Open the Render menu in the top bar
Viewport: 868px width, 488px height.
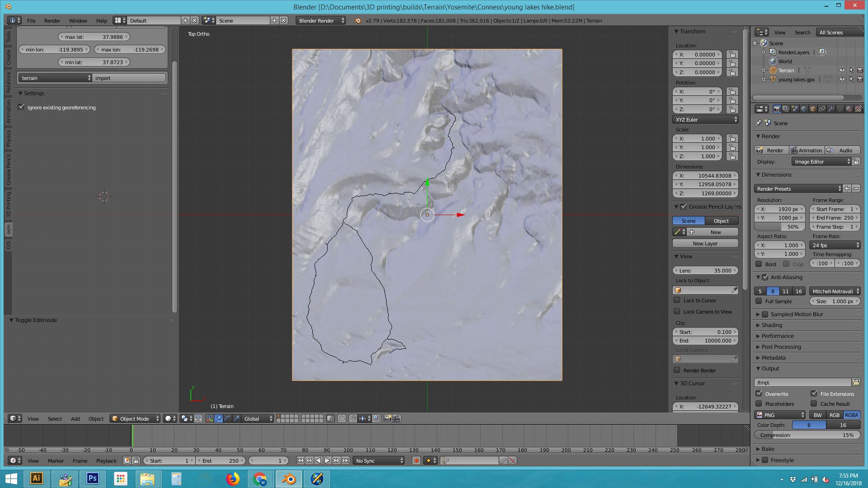point(52,20)
